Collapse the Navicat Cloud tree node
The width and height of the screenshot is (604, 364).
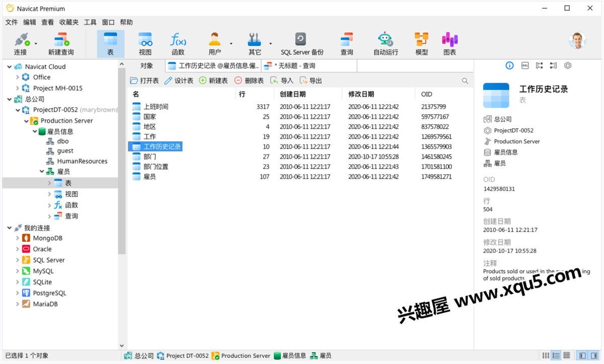pos(9,66)
